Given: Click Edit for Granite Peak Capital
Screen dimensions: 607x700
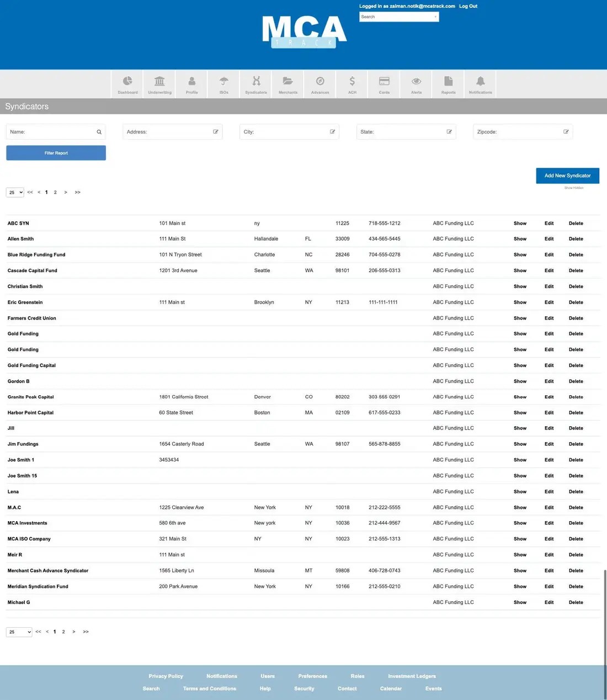Looking at the screenshot, I should (x=549, y=397).
